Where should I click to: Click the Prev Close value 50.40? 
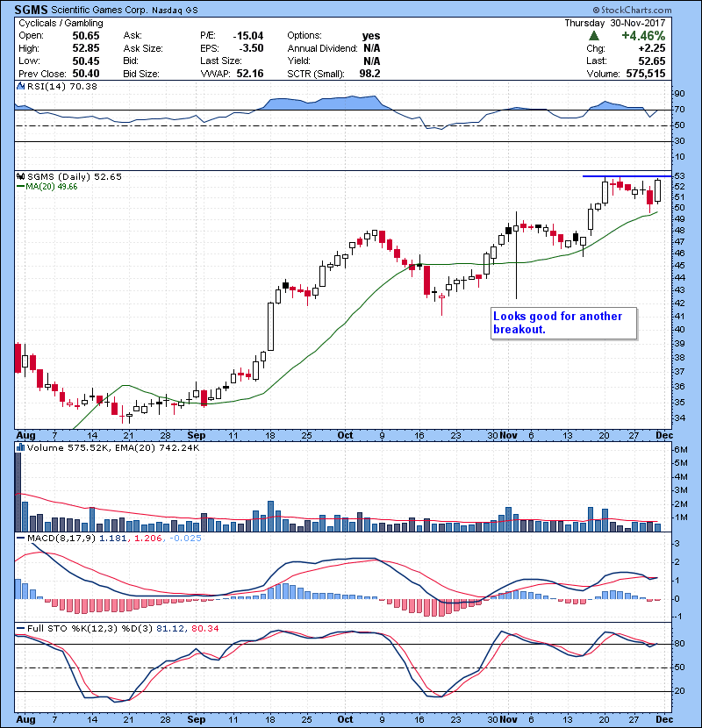click(86, 74)
